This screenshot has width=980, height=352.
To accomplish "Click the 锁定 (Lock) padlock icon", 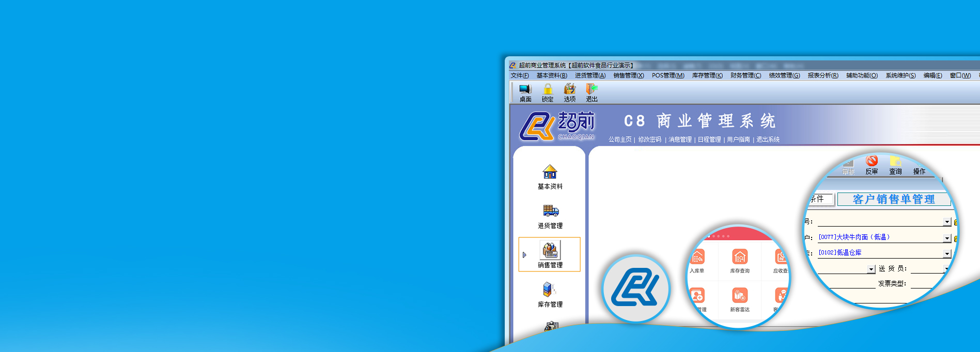I will pos(548,93).
